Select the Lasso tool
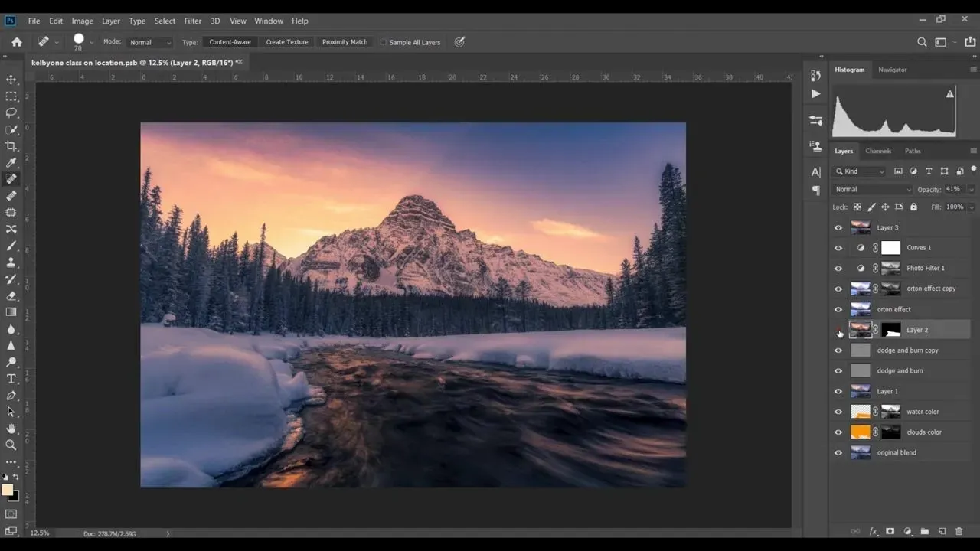The image size is (980, 551). coord(11,112)
